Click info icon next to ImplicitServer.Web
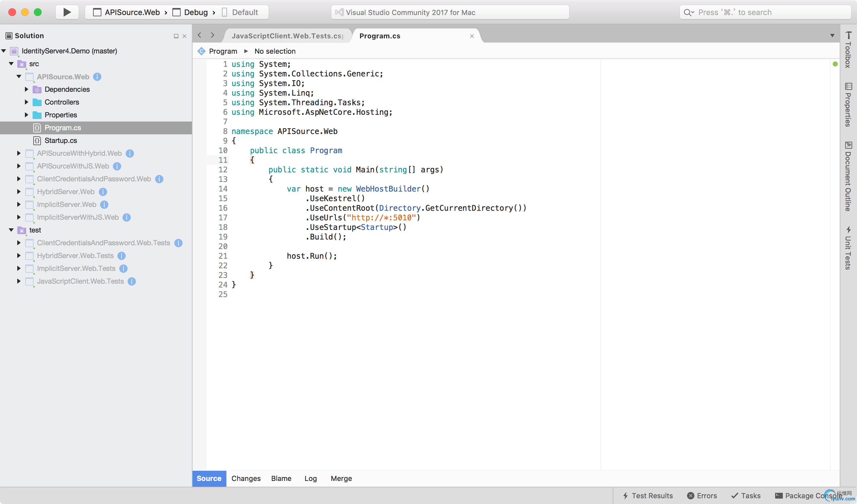Screen dimensions: 857x504 click(x=104, y=205)
